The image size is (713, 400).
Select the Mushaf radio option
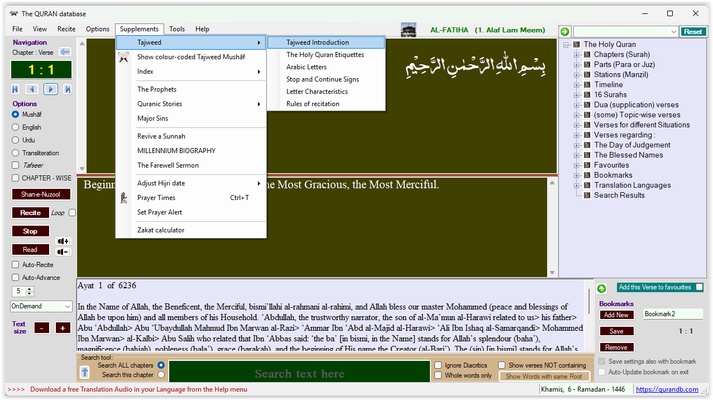pyautogui.click(x=15, y=115)
